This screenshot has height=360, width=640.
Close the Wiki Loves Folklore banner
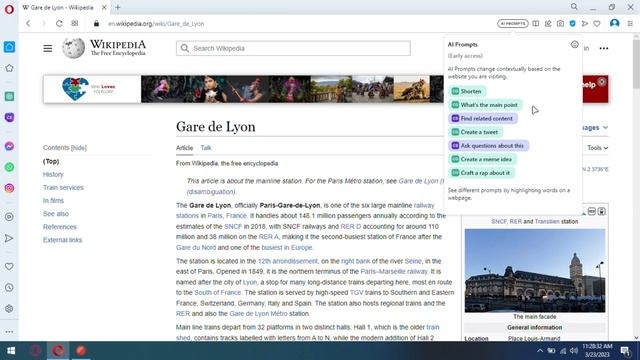[x=602, y=82]
